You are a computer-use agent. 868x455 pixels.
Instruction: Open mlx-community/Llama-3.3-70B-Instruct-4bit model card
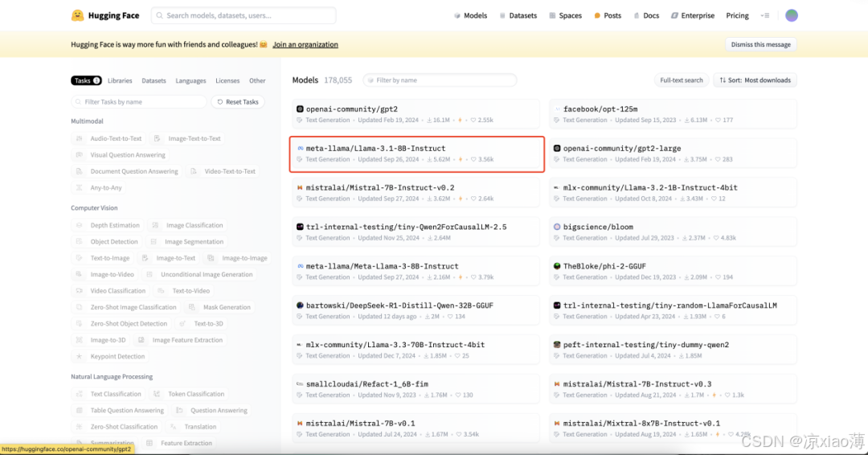pos(416,350)
